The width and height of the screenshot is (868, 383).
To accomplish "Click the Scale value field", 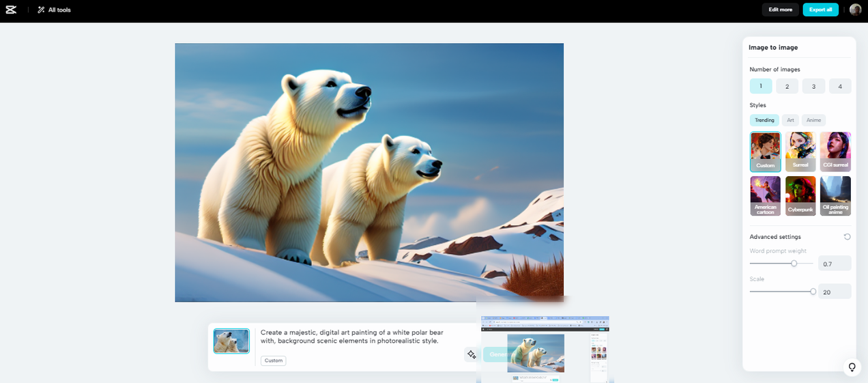I will point(835,292).
